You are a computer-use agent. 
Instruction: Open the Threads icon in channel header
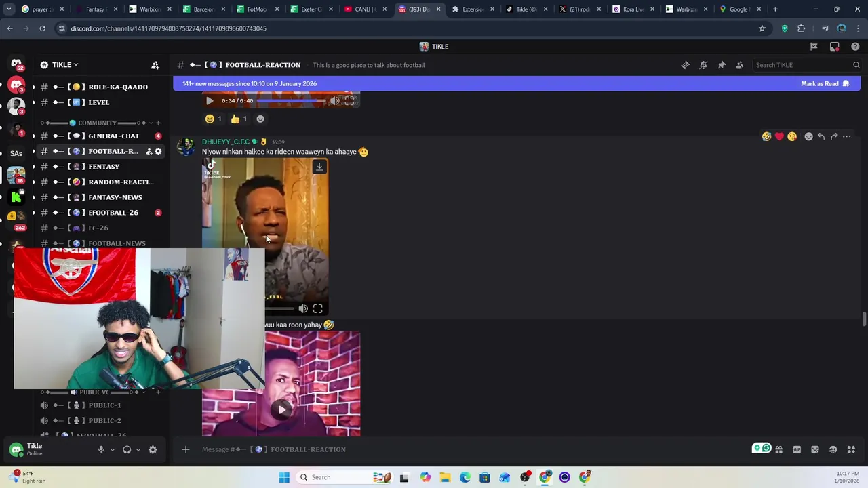click(685, 65)
